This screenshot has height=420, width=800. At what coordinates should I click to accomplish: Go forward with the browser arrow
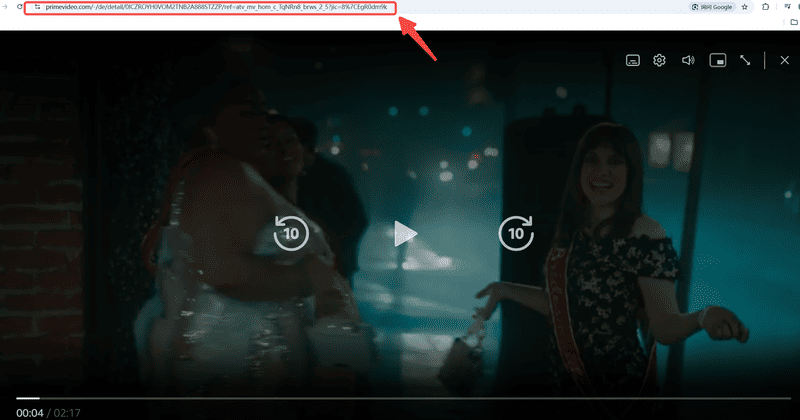coord(5,7)
